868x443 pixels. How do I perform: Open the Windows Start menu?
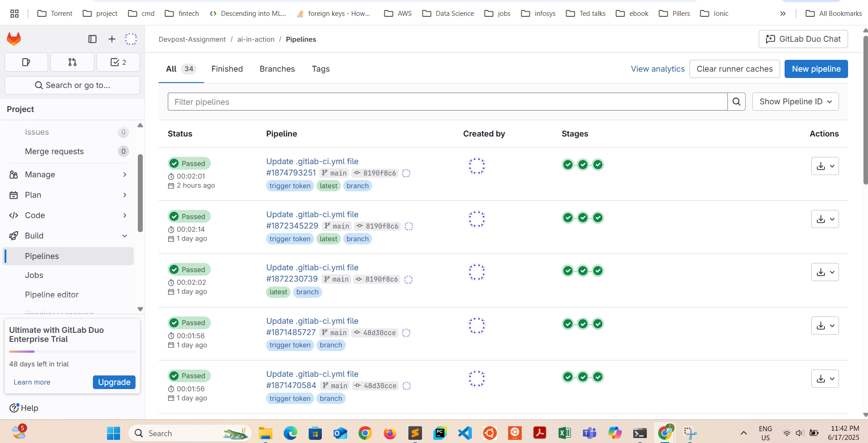pos(113,433)
